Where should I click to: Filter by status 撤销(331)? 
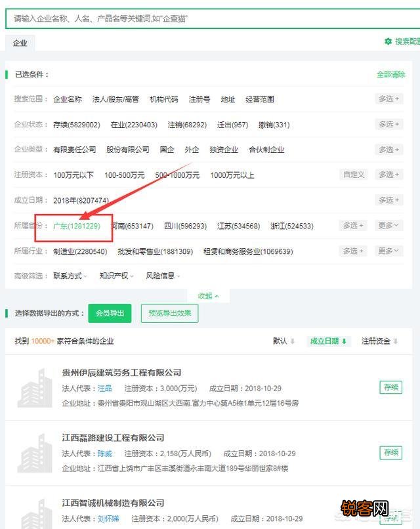point(274,125)
